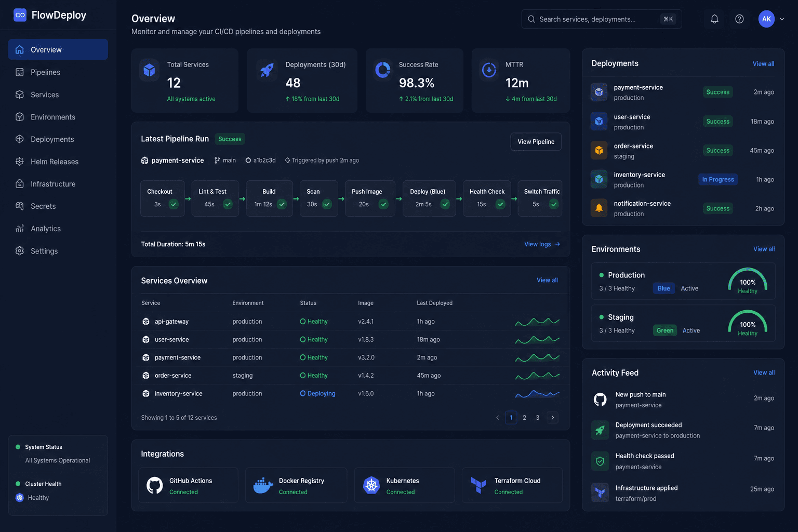Go to previous services page arrow

pos(498,418)
